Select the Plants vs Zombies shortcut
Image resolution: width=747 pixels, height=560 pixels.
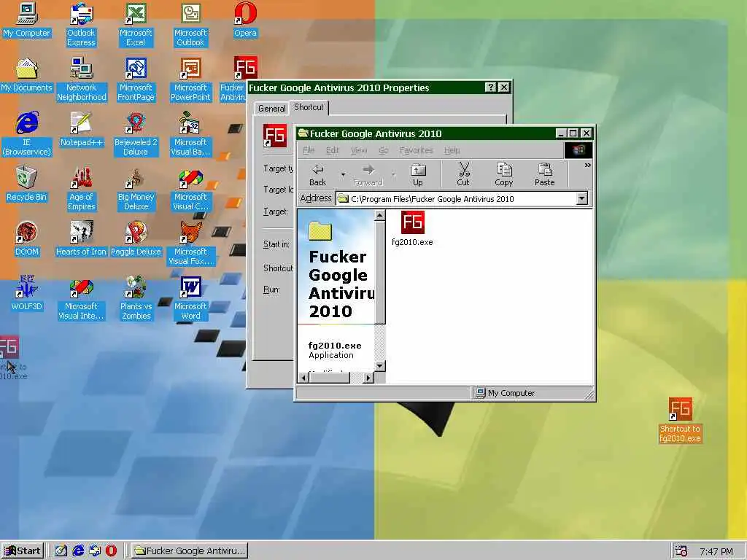pos(136,298)
